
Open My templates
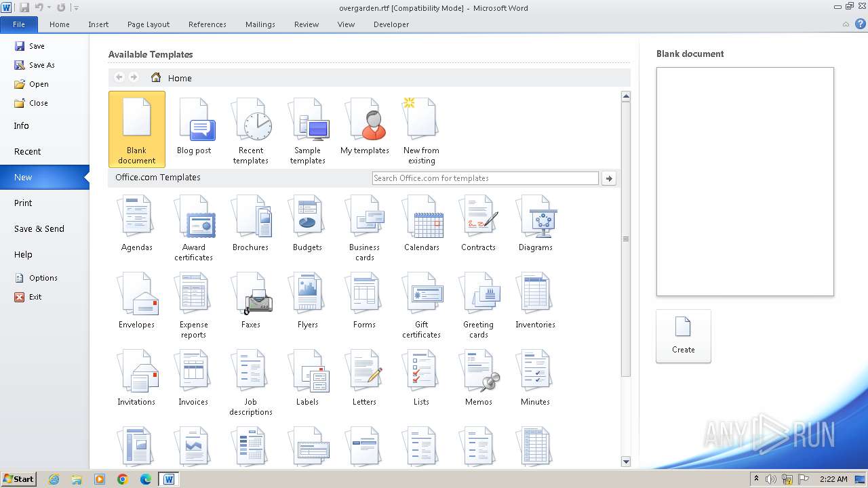point(365,129)
